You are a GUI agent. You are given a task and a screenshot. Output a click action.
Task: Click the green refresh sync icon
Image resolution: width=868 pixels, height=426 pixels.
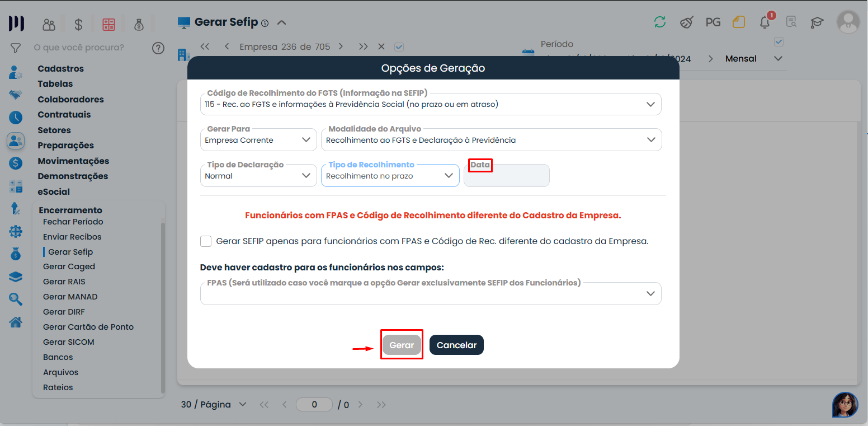click(x=660, y=22)
